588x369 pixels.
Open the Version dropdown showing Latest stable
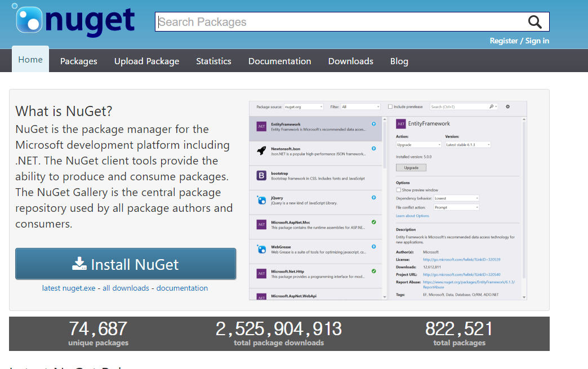[467, 145]
